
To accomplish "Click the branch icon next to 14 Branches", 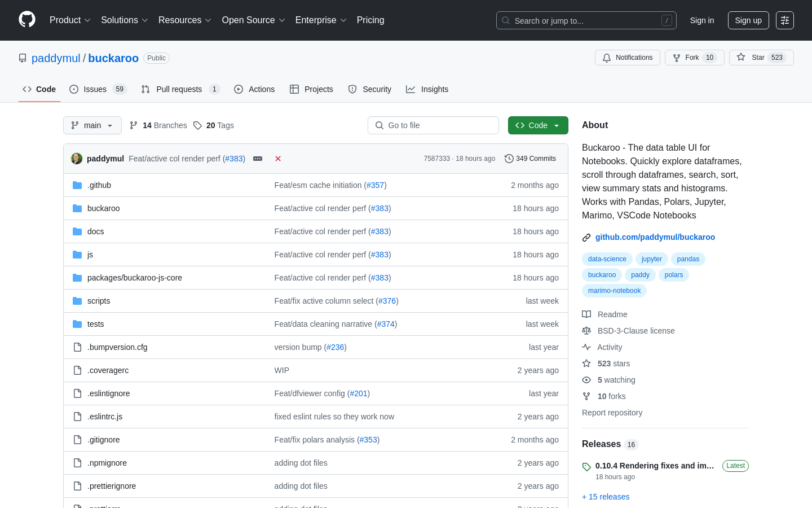I will point(134,125).
